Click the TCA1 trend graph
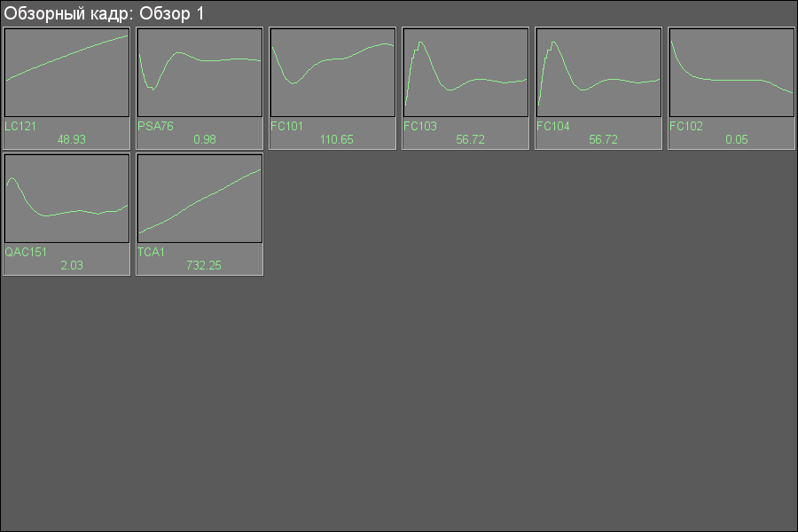The width and height of the screenshot is (798, 532). (199, 198)
